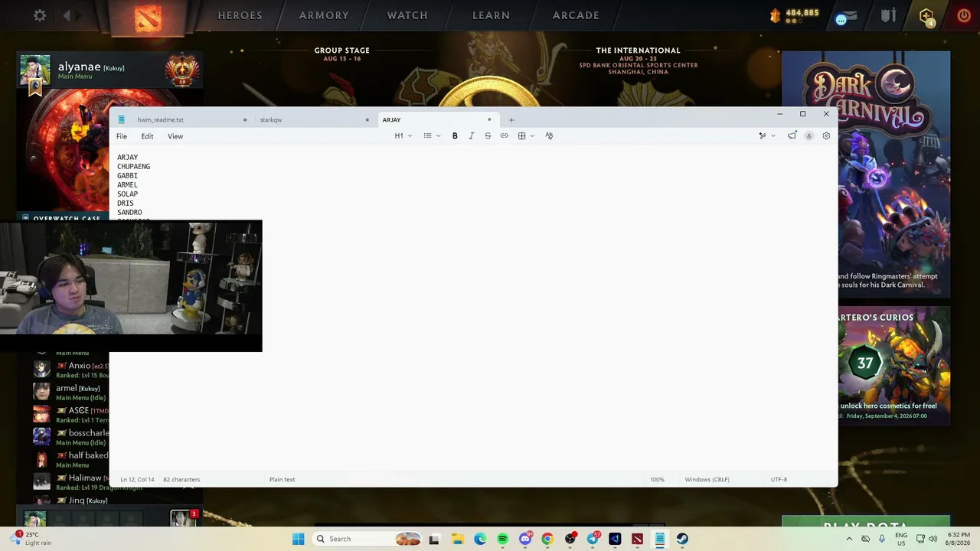The width and height of the screenshot is (980, 551).
Task: Open the ARMORY tab in Dota
Action: (x=324, y=15)
